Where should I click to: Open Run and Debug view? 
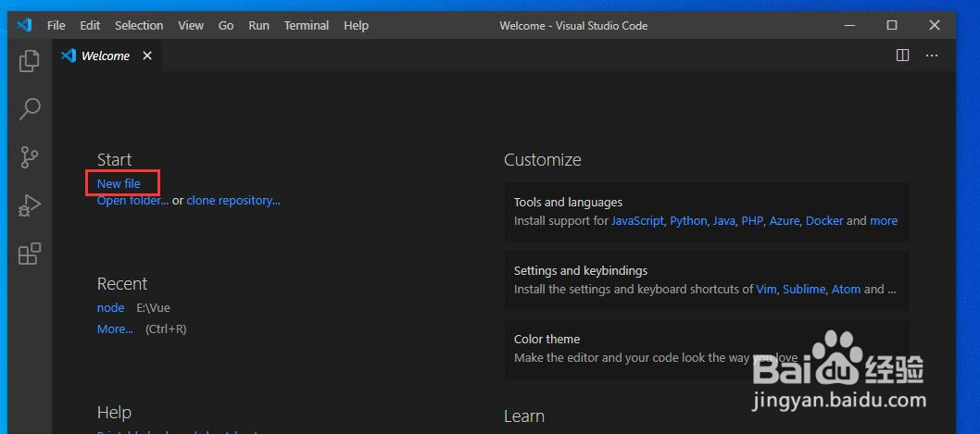[29, 206]
